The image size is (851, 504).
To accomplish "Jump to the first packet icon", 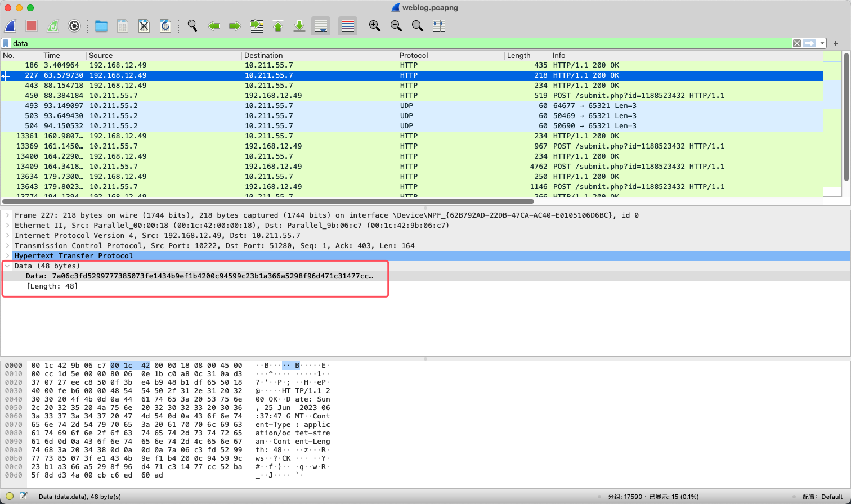I will point(278,26).
